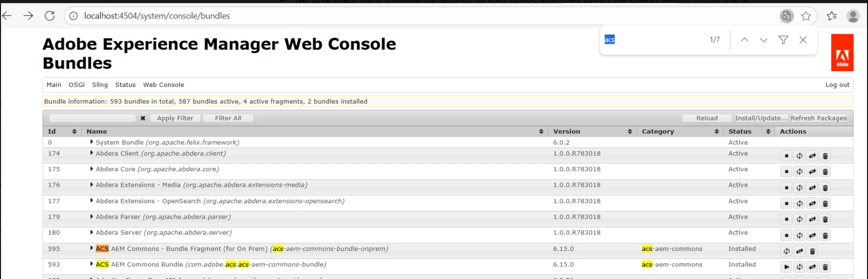Sort bundles by Version column
The width and height of the screenshot is (868, 279).
pos(592,131)
